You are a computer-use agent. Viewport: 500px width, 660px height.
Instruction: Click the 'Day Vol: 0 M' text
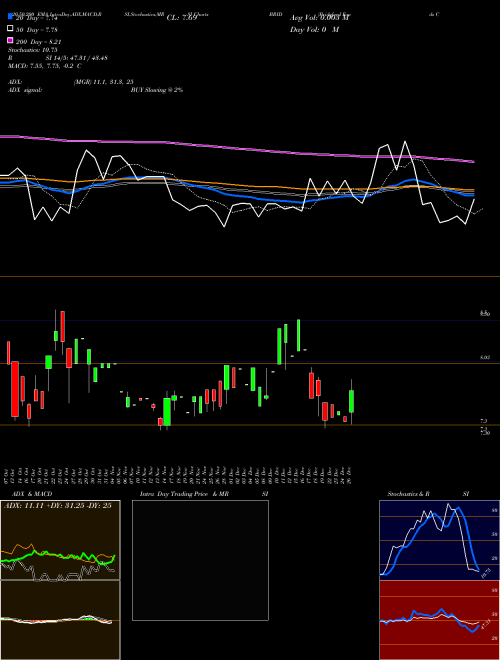[x=314, y=29]
